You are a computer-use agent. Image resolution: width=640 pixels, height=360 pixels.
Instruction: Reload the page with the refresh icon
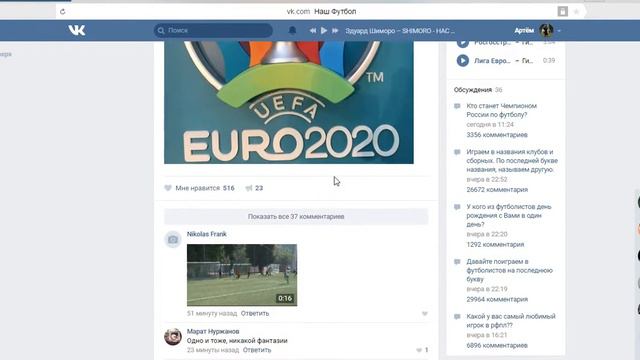point(62,11)
